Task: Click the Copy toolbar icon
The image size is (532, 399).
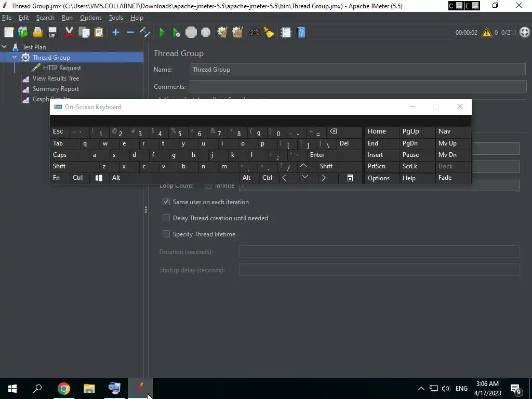Action: tap(84, 33)
